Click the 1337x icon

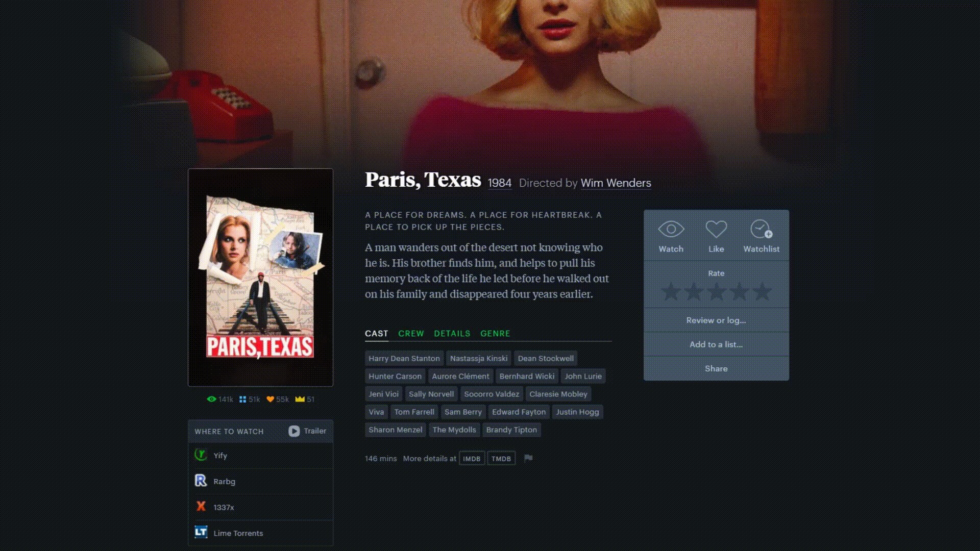pyautogui.click(x=201, y=507)
